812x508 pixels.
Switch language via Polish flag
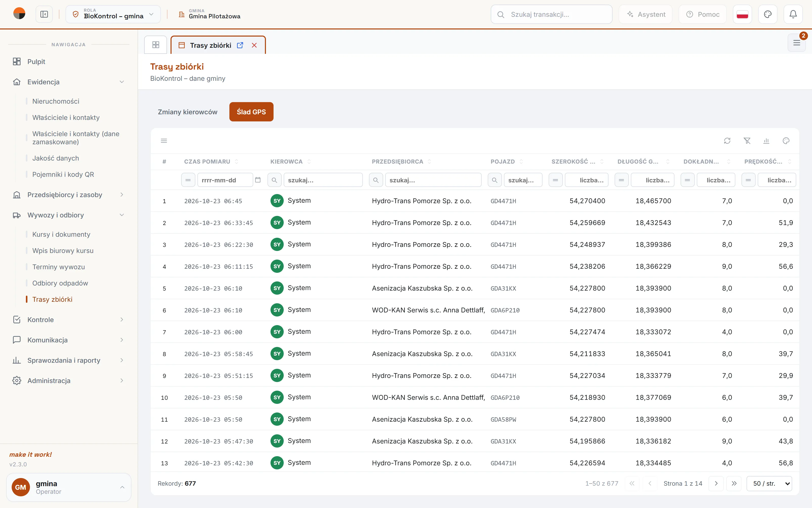742,14
